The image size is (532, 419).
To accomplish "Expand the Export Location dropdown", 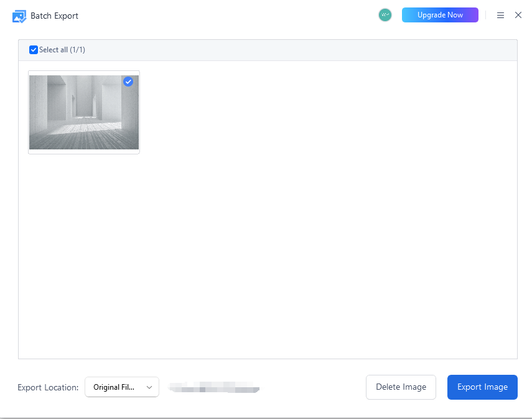I will pos(122,387).
